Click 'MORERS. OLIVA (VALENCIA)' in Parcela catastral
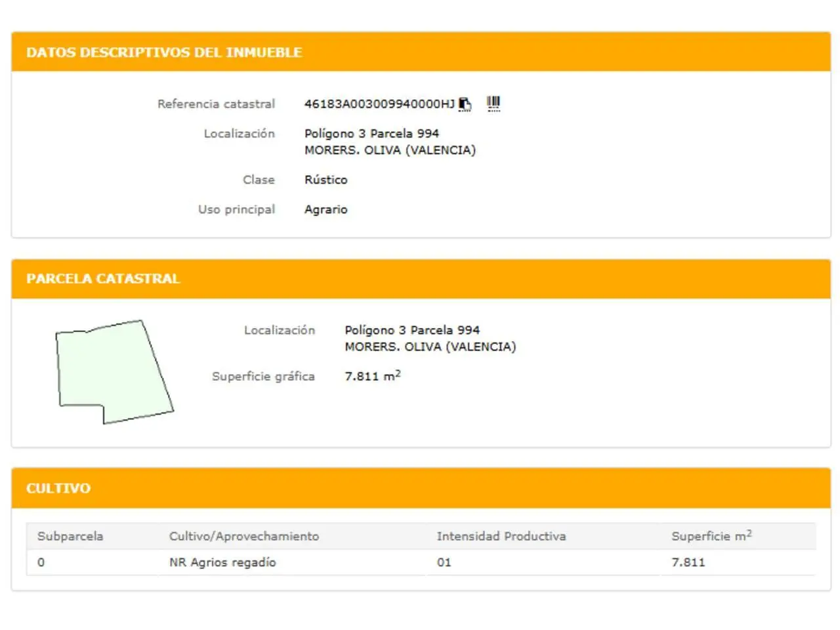Screen dimensions: 840x630 click(x=430, y=346)
